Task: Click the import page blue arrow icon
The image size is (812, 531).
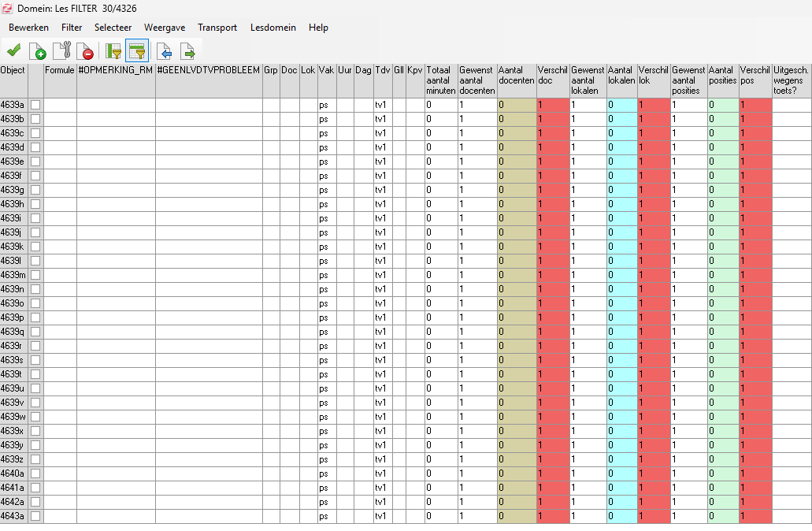Action: pos(165,51)
